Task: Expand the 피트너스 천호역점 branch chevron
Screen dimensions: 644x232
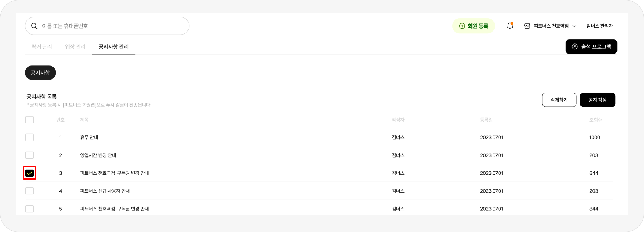Action: point(574,26)
